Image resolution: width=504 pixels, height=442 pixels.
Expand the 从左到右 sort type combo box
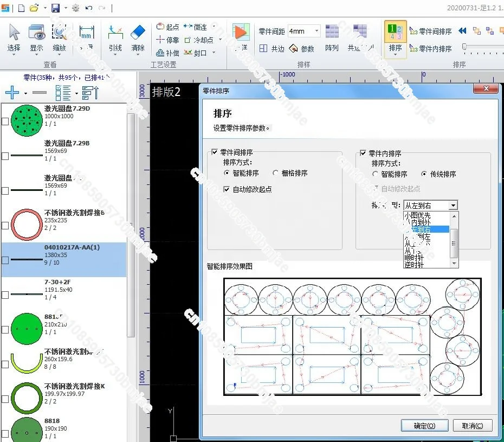pos(453,205)
